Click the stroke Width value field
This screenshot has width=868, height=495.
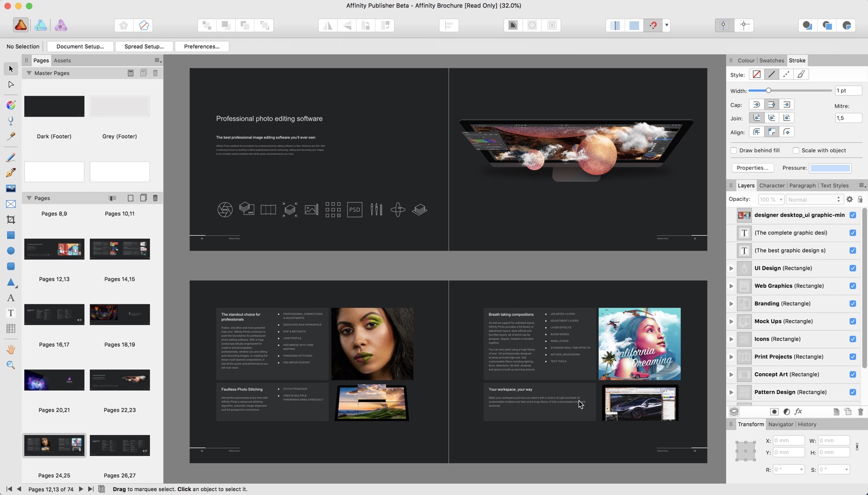coord(848,91)
